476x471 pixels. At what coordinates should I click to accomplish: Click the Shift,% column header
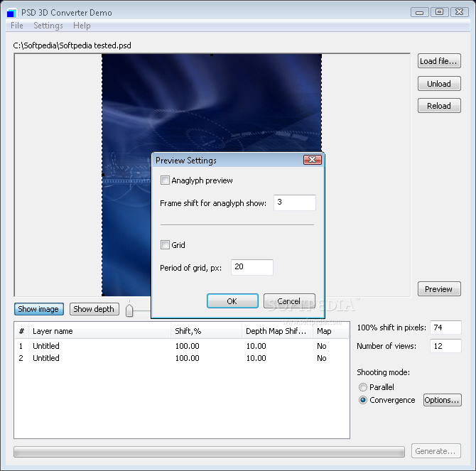(x=206, y=331)
